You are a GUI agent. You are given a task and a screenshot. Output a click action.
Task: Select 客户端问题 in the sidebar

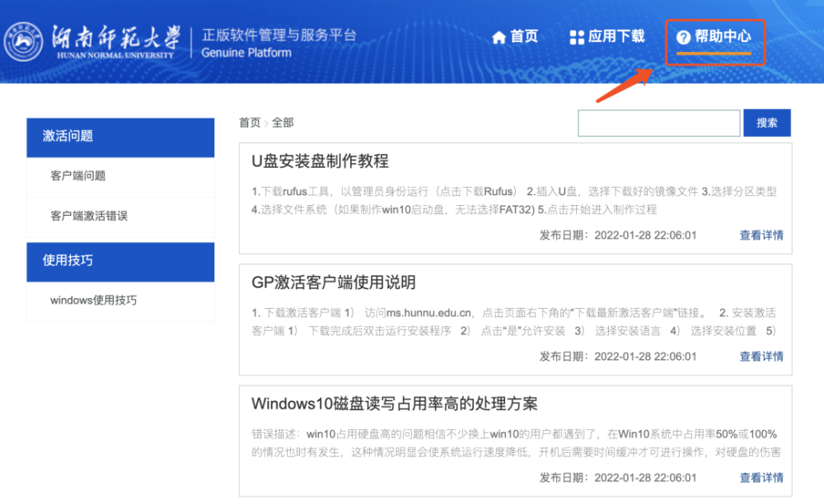point(120,176)
